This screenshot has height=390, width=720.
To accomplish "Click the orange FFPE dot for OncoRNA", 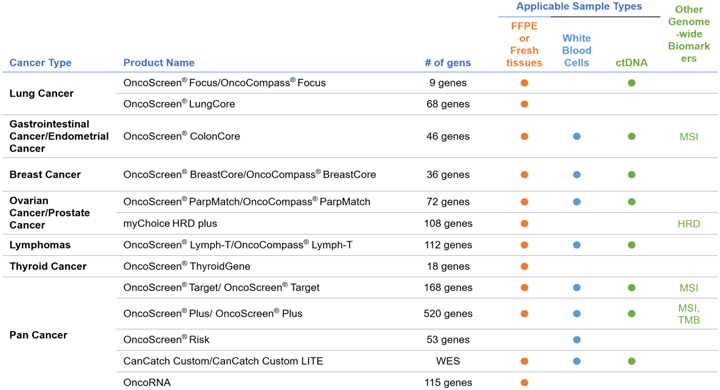I will tap(524, 383).
